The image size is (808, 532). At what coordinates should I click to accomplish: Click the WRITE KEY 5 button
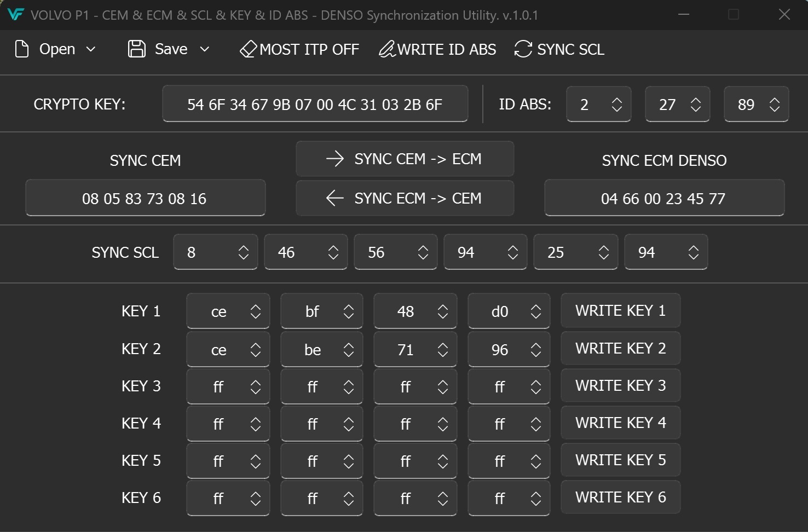[x=621, y=460]
